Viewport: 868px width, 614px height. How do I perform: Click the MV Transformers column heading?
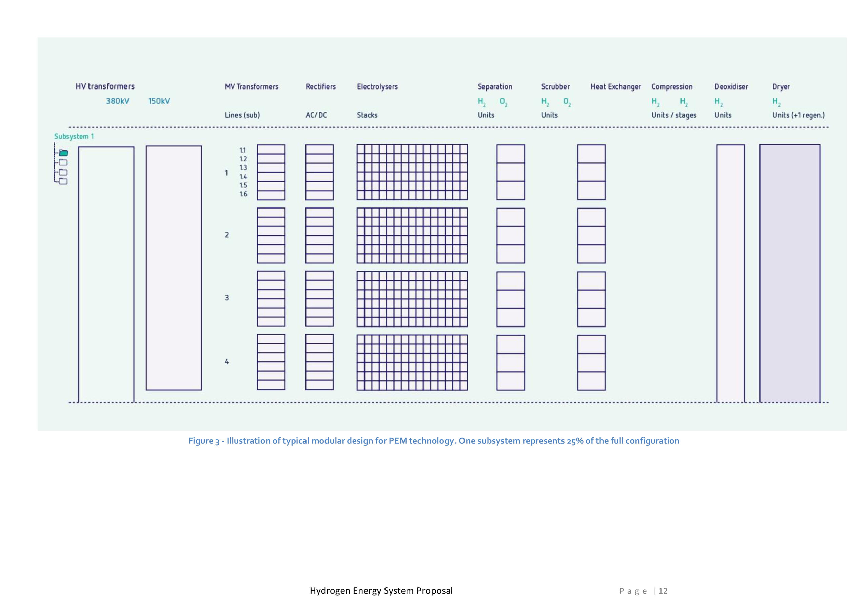[251, 87]
